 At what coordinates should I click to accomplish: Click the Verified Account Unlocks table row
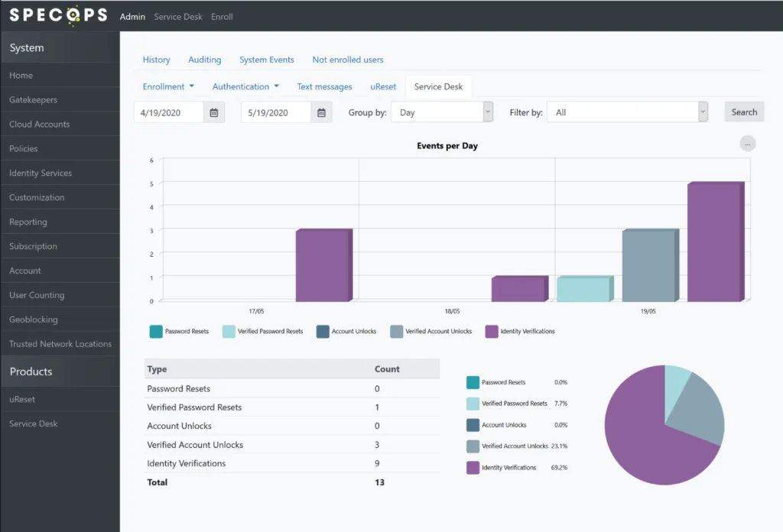click(292, 445)
